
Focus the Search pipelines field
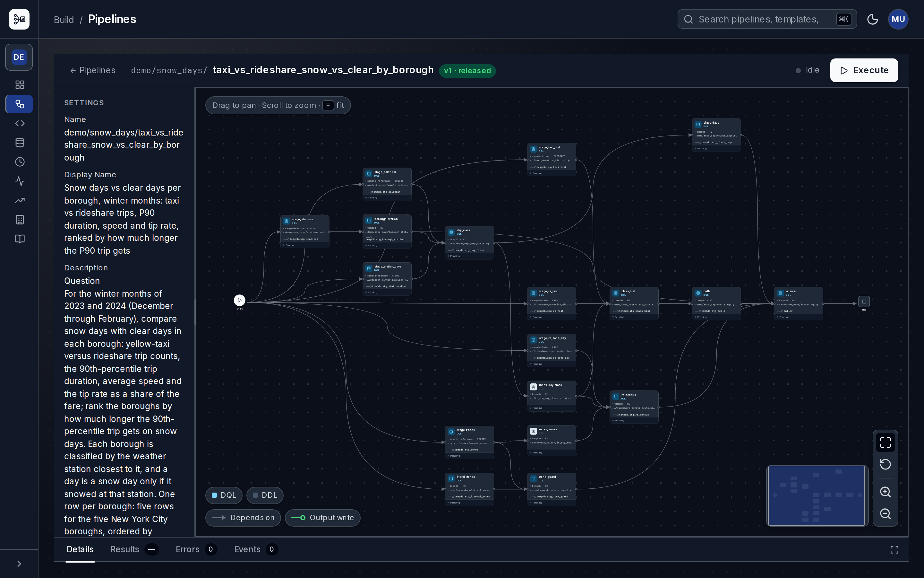pos(767,19)
